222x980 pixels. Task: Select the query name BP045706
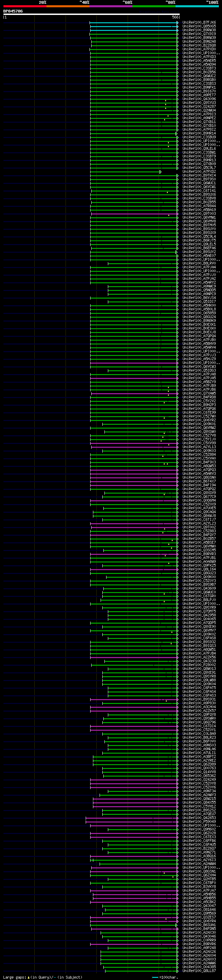[x=13, y=11]
